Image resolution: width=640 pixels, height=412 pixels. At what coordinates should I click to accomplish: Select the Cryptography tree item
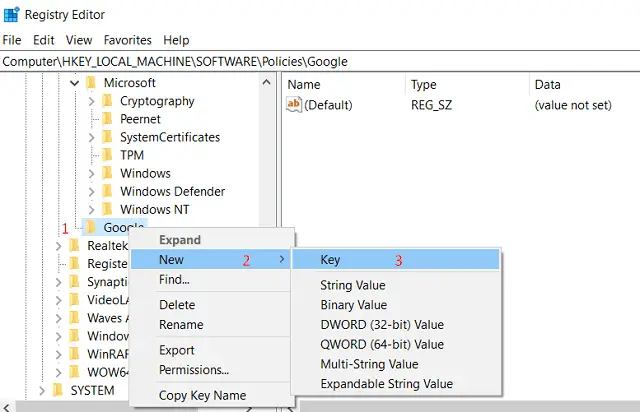tap(157, 101)
